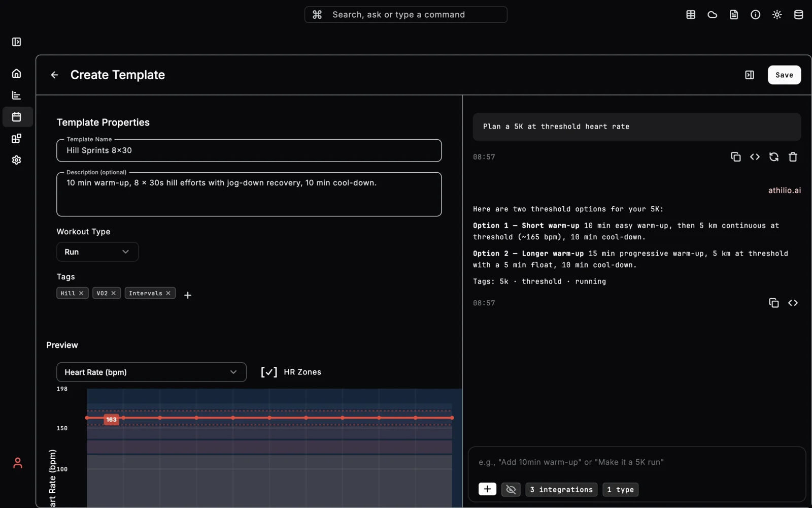Open the Heart Rate (bpm) preview dropdown
Viewport: 812px width, 508px height.
tap(151, 372)
